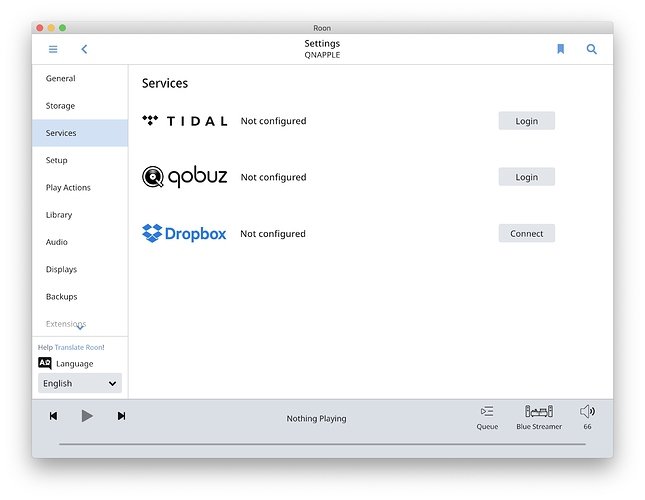Start playback with the play button

(x=87, y=416)
